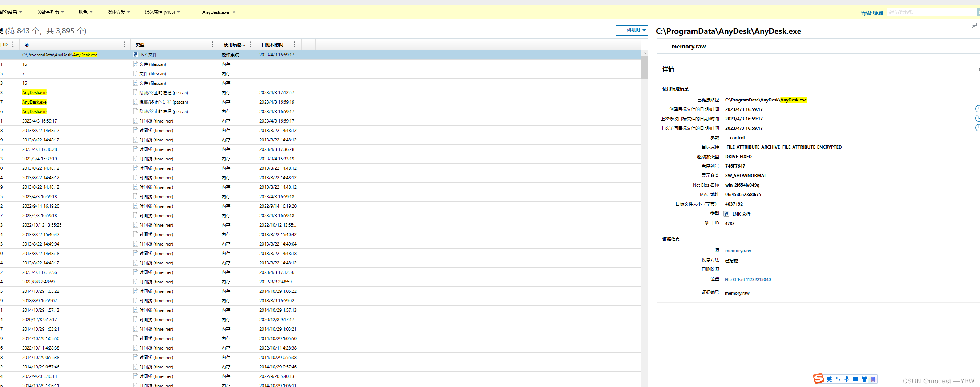Click the clock icon beside 上次修改目标文件的日期/时间

coord(977,119)
